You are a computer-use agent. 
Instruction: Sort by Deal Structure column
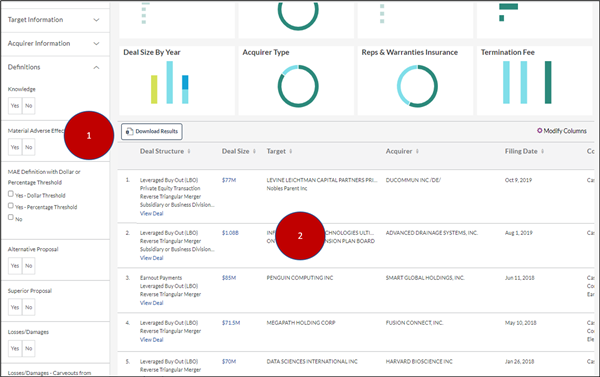click(165, 151)
